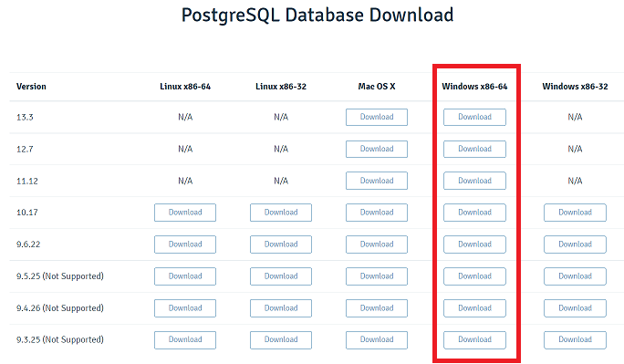Download version 9.4.26 for Windows x86-64
The width and height of the screenshot is (624, 364).
474,308
